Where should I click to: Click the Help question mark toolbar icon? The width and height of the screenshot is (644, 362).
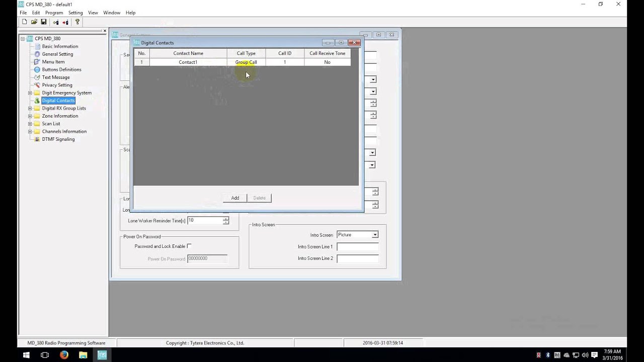pyautogui.click(x=77, y=22)
